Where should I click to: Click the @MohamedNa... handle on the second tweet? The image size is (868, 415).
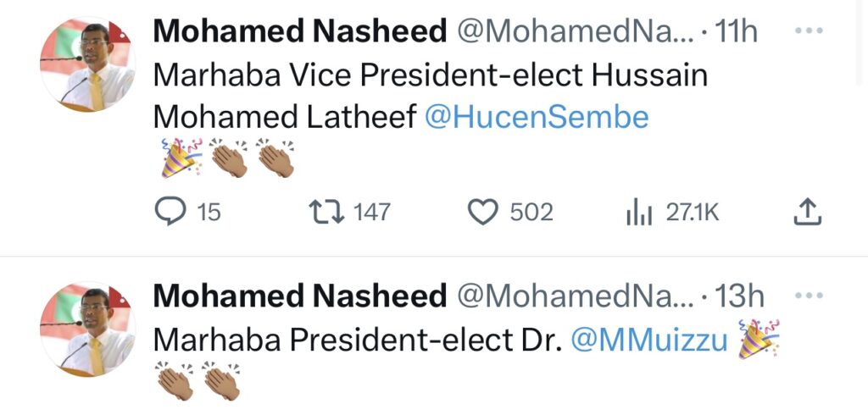click(x=575, y=296)
